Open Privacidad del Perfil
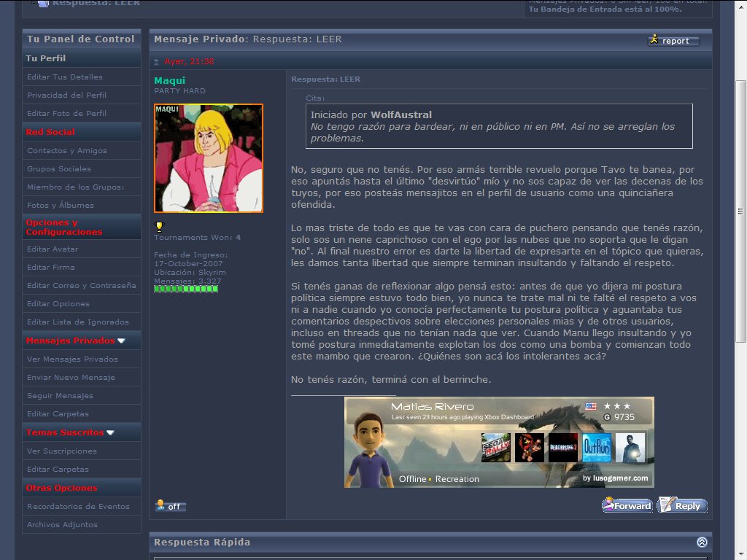The image size is (747, 560). (x=66, y=96)
